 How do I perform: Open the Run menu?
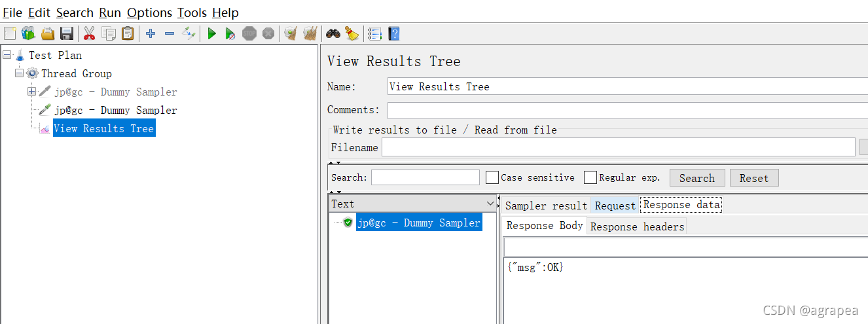[x=110, y=12]
